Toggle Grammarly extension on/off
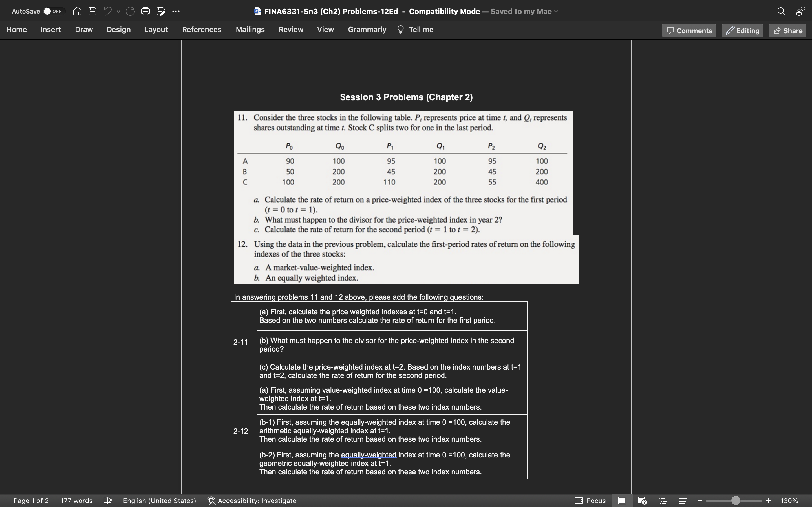 pyautogui.click(x=367, y=30)
